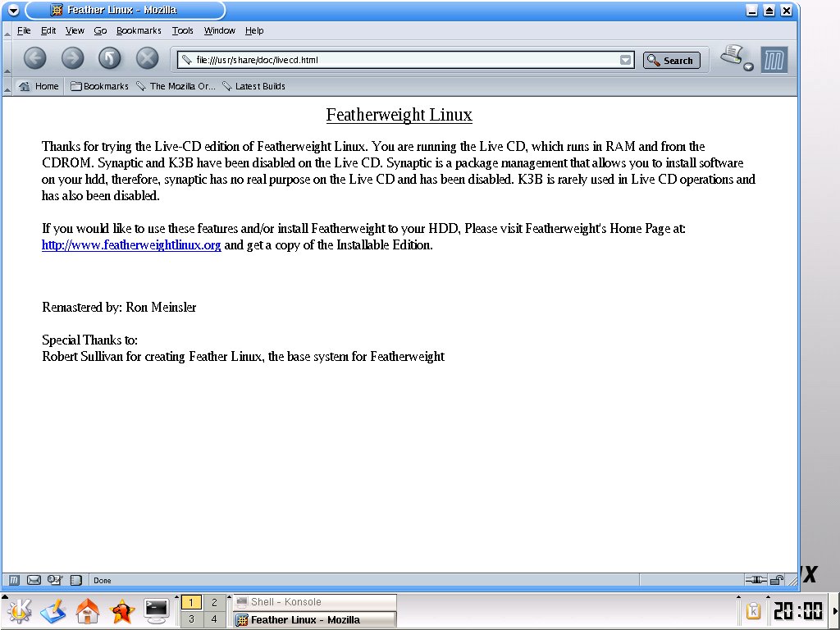Toggle the online/offline plug icon
Image resolution: width=840 pixels, height=630 pixels.
click(x=756, y=580)
